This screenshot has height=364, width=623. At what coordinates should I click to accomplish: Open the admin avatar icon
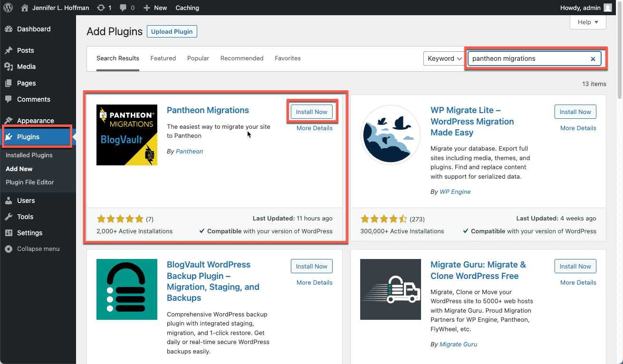608,8
